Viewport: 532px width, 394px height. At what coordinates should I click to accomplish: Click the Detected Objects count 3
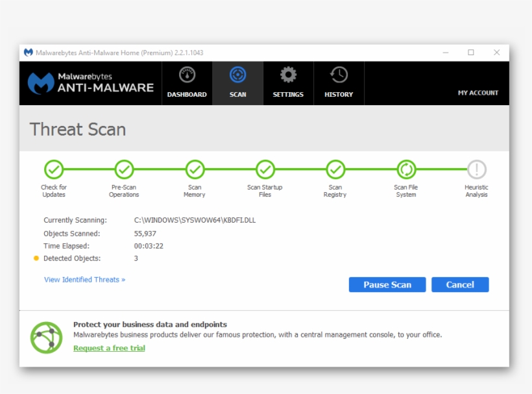coord(136,258)
